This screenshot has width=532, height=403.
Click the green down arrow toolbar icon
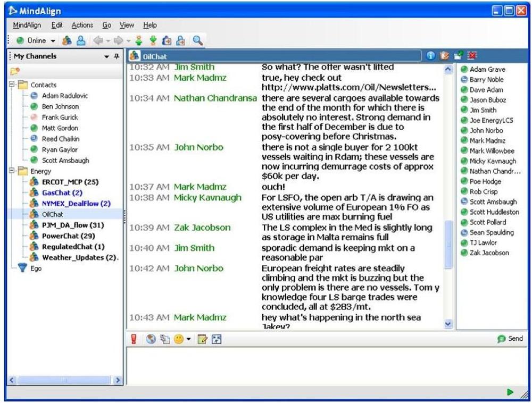153,41
